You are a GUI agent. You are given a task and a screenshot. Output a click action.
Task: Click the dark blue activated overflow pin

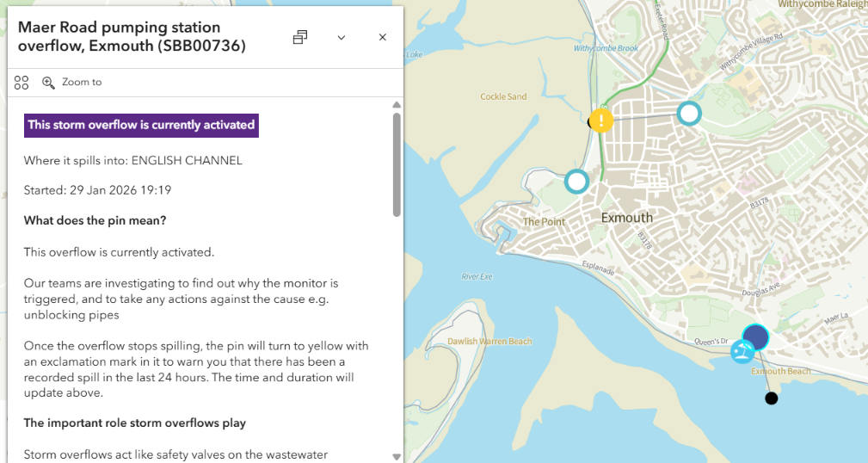pos(755,336)
